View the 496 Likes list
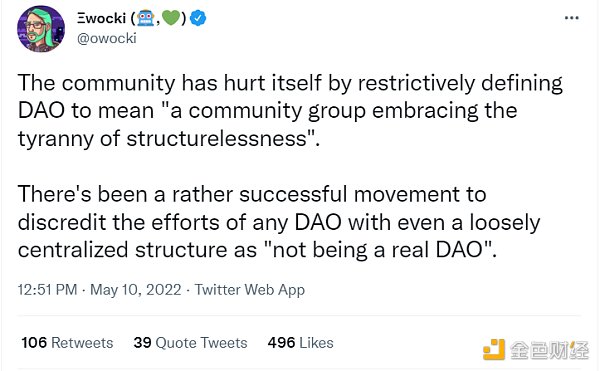Image resolution: width=600 pixels, height=371 pixels. point(300,343)
